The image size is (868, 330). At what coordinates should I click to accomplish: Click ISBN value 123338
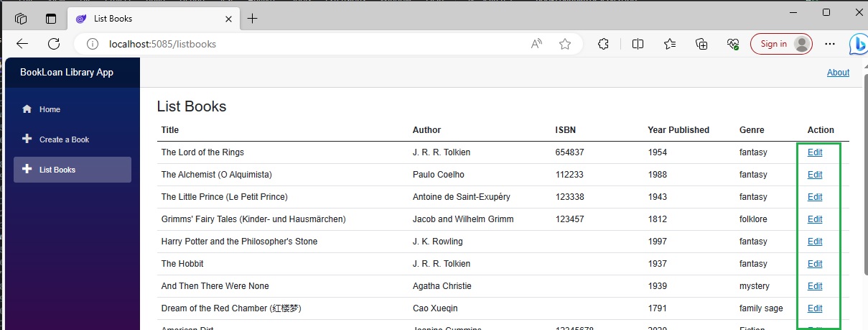coord(570,197)
